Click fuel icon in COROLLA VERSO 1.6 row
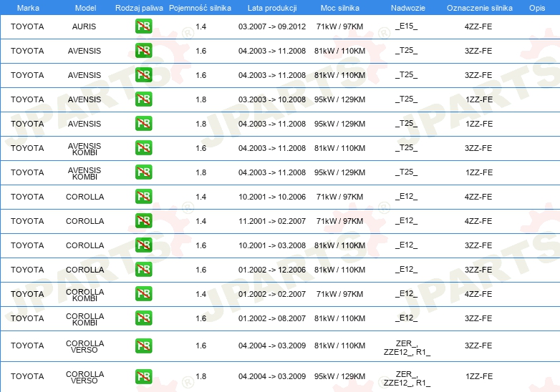Screen dimensions: 560x392 pos(143,346)
